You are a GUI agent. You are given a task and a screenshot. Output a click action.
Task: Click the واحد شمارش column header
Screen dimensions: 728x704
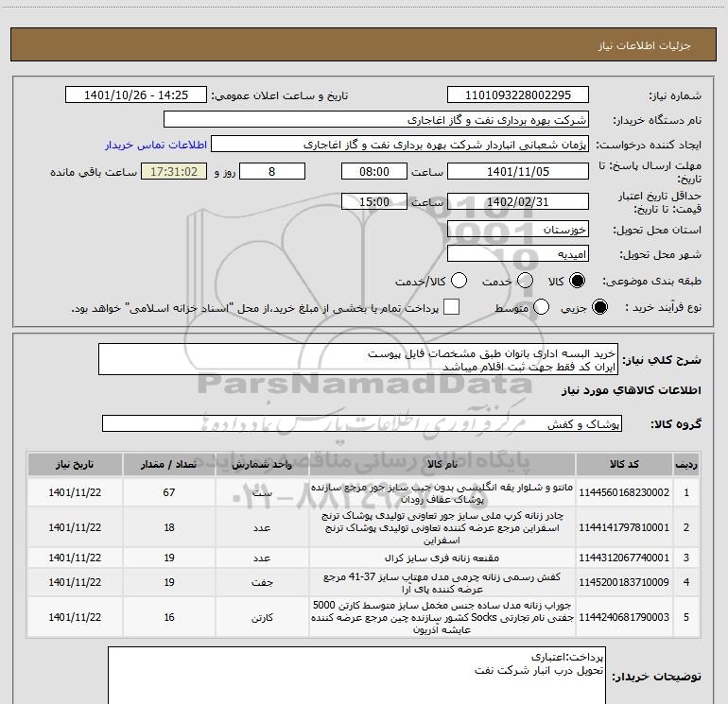262,465
